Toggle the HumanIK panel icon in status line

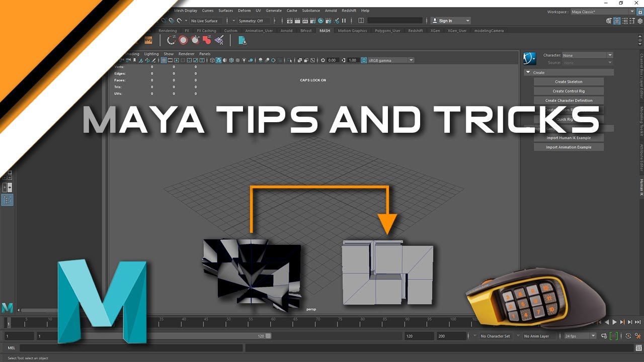click(617, 21)
